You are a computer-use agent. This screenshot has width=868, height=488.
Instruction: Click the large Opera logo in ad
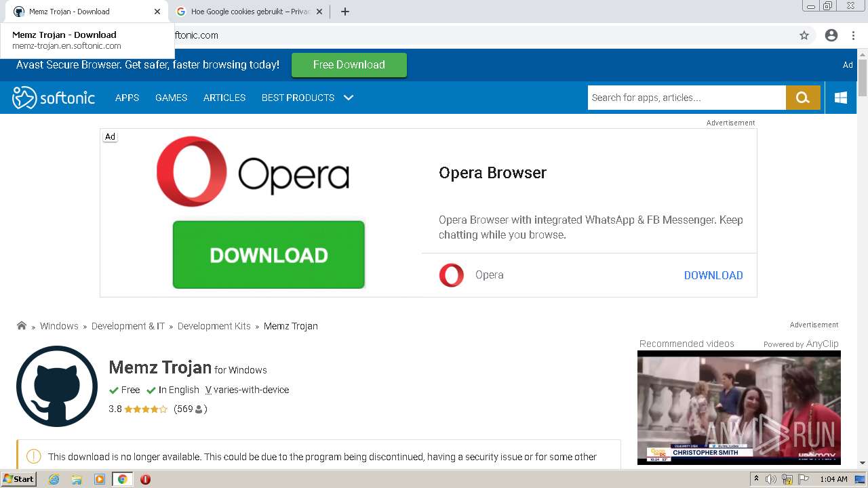pyautogui.click(x=253, y=171)
